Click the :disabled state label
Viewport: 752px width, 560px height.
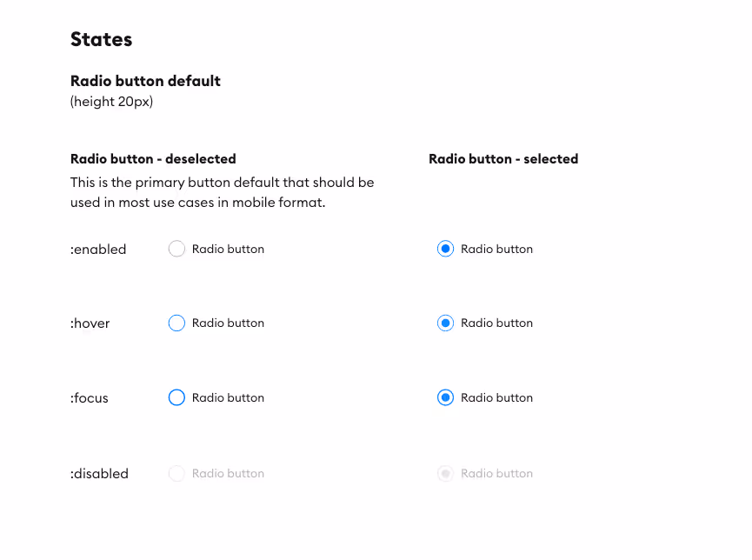pos(99,473)
